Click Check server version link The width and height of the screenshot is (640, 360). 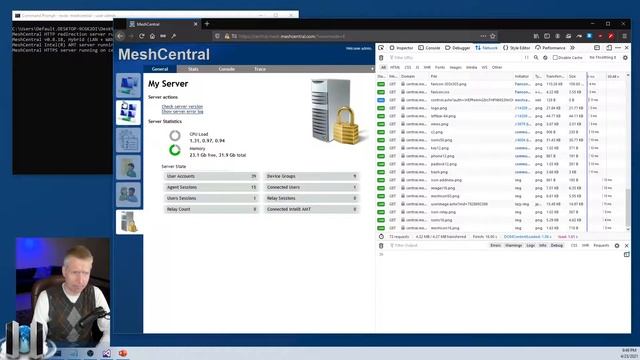182,107
